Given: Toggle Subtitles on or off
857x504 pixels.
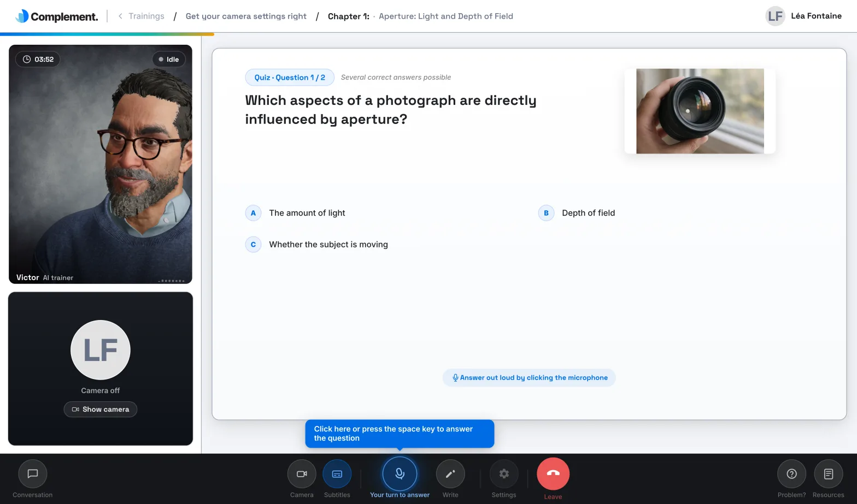Looking at the screenshot, I should click(337, 473).
